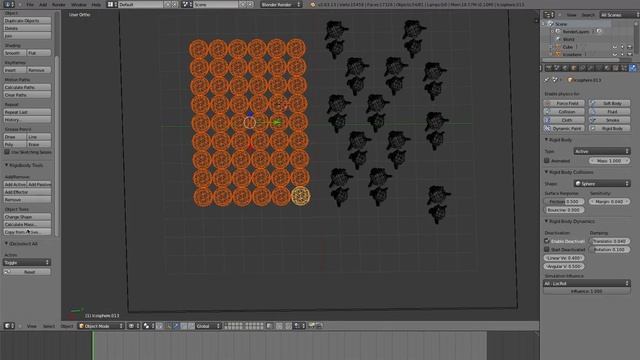The width and height of the screenshot is (640, 360).
Task: Toggle Start Deactivated checkbox
Action: tap(547, 249)
